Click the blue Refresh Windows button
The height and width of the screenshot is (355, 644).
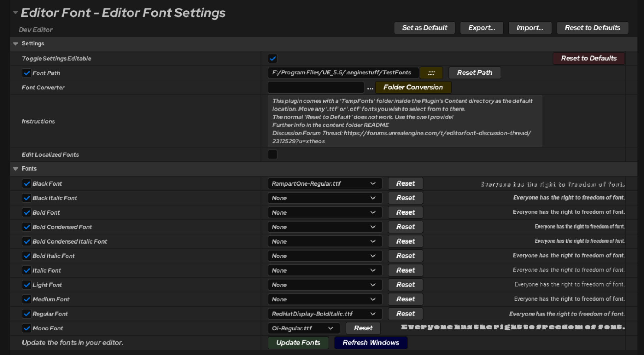pyautogui.click(x=371, y=343)
